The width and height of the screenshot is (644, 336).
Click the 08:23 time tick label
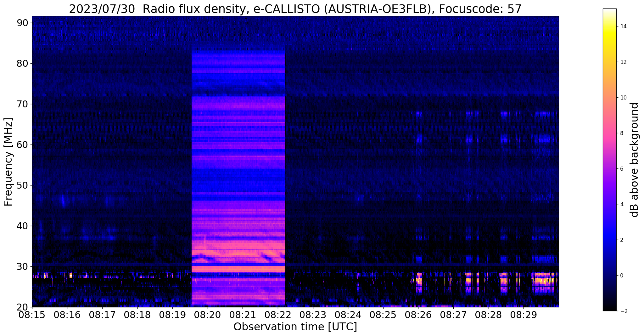(313, 315)
